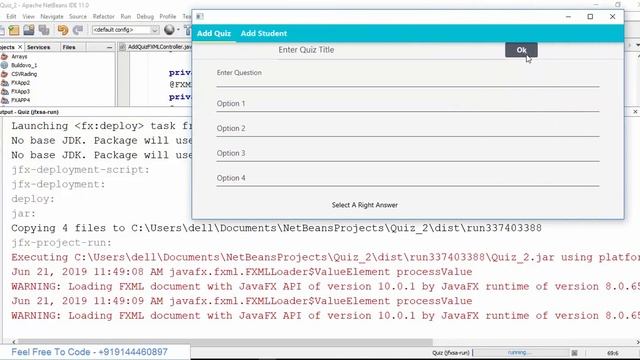Click the 'Executing C:\Users\dell' output line
Screen dimensions: 640x360
point(325,258)
